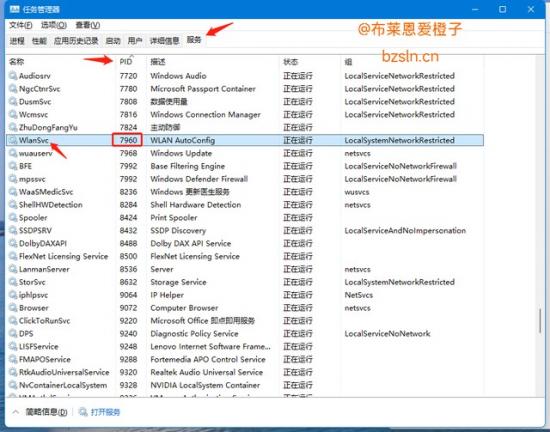Click the Diagnostic Policy Service description
This screenshot has width=550, height=432.
194,333
